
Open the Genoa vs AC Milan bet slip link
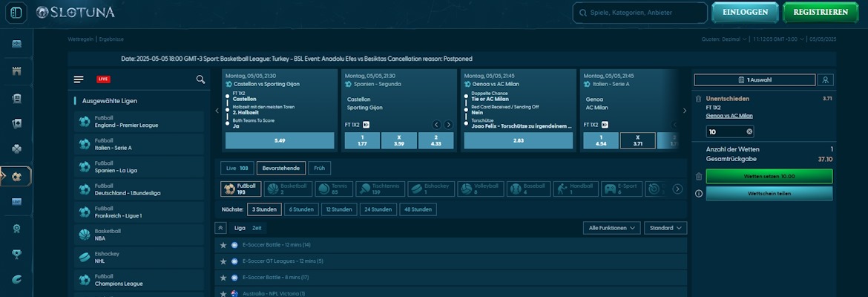coord(729,116)
